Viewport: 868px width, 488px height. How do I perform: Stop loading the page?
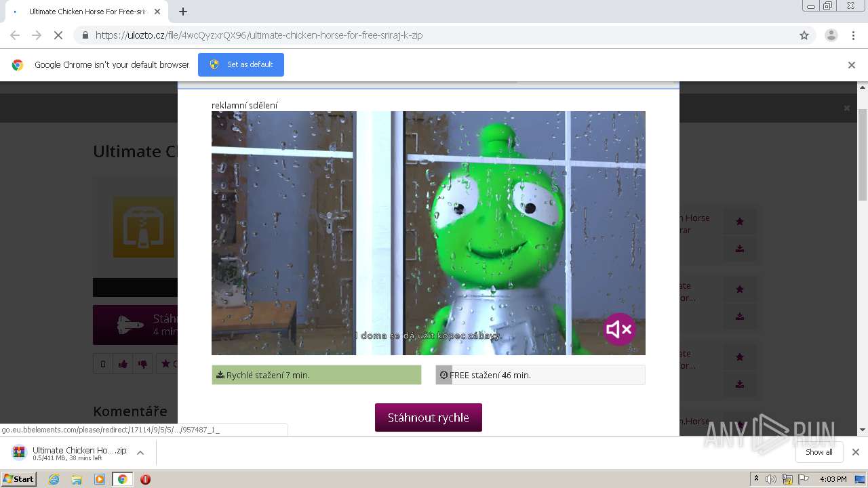[58, 35]
